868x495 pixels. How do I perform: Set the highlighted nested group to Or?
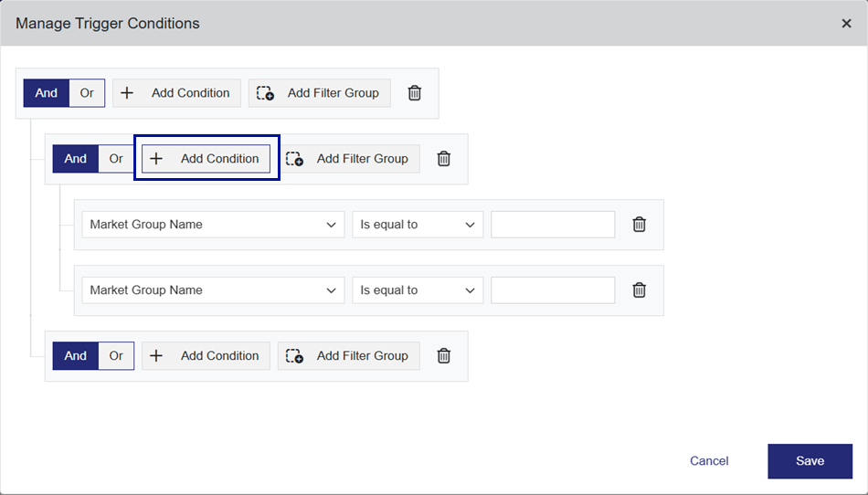point(116,159)
